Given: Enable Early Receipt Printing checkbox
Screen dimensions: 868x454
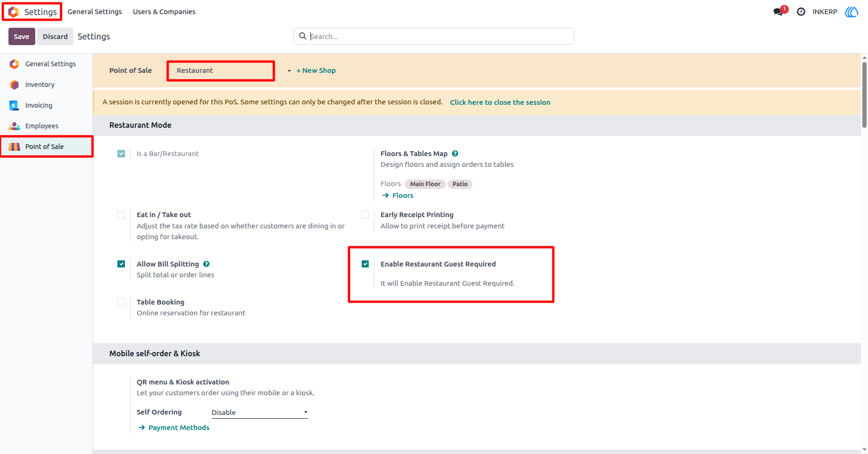Looking at the screenshot, I should click(x=365, y=215).
